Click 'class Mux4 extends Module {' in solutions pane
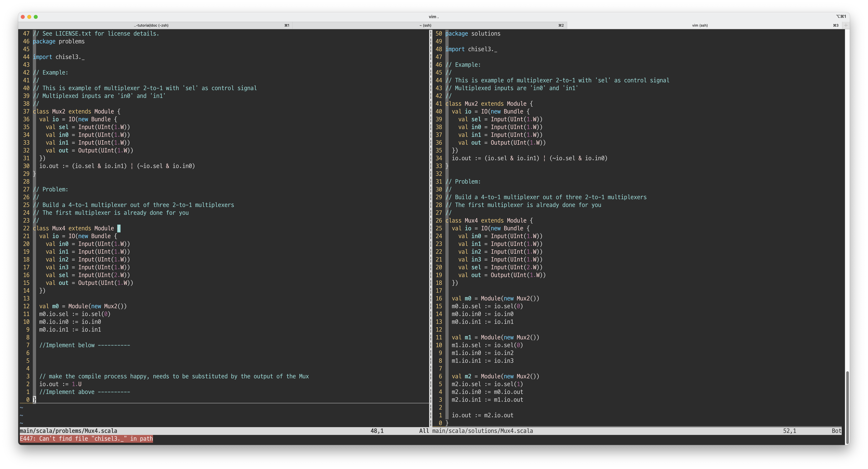Image resolution: width=868 pixels, height=469 pixels. pyautogui.click(x=489, y=221)
